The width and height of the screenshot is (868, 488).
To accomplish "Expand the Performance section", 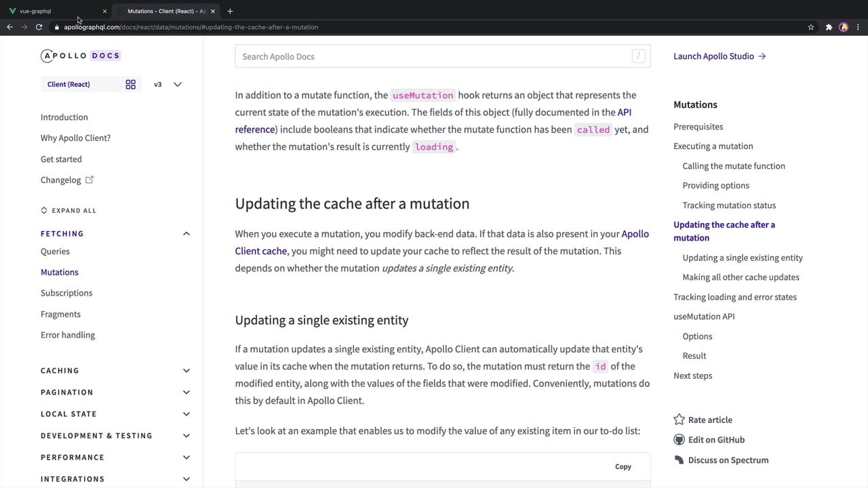I will tap(186, 457).
